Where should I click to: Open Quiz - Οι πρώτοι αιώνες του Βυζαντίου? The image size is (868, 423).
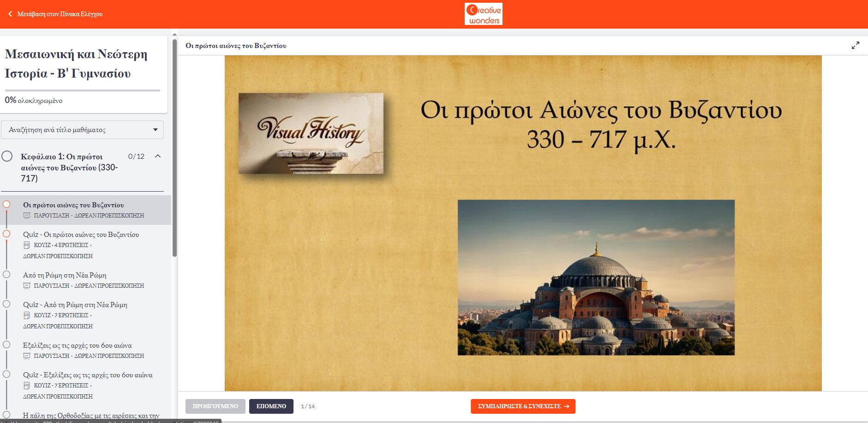[x=81, y=235]
